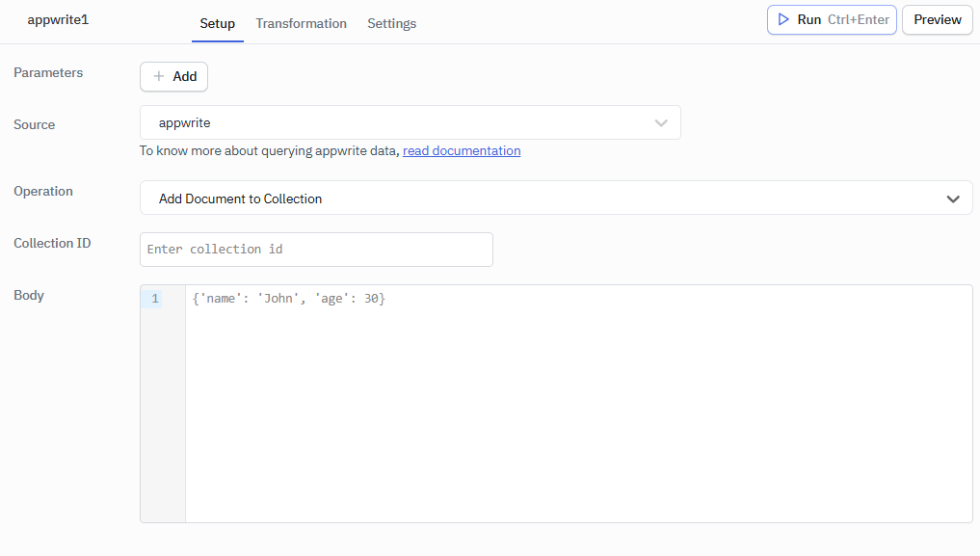Click the play icon on the Run button
Viewport: 980px width, 556px height.
coord(785,19)
